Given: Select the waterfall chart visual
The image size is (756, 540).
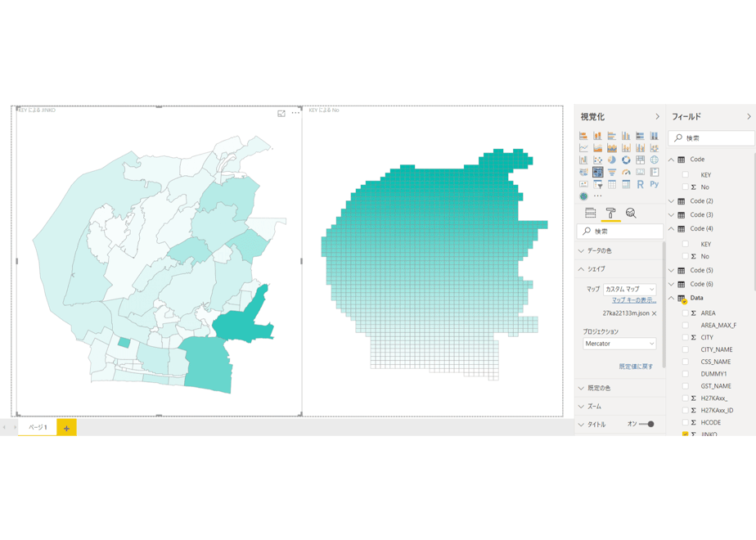Looking at the screenshot, I should point(583,160).
